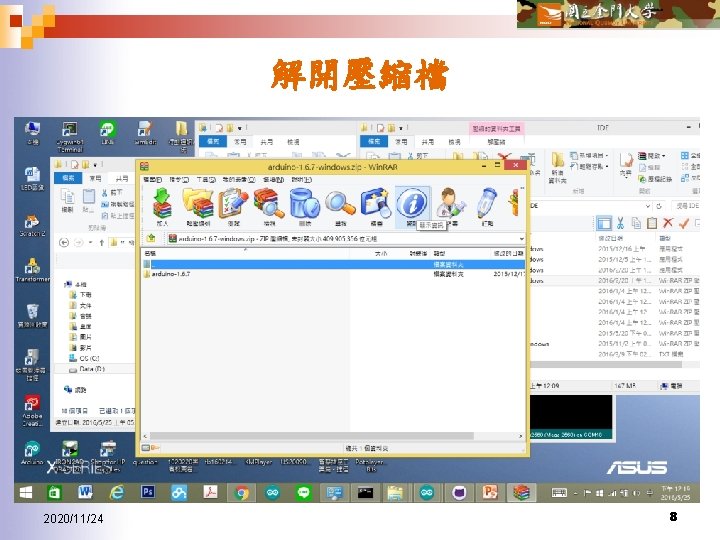Click Up arrow in left Explorer window
Screen dimensions: 720x540
(x=101, y=242)
